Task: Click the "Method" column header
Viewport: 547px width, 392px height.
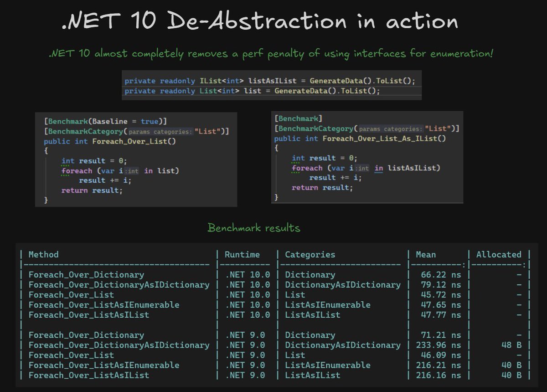Action: [43, 254]
